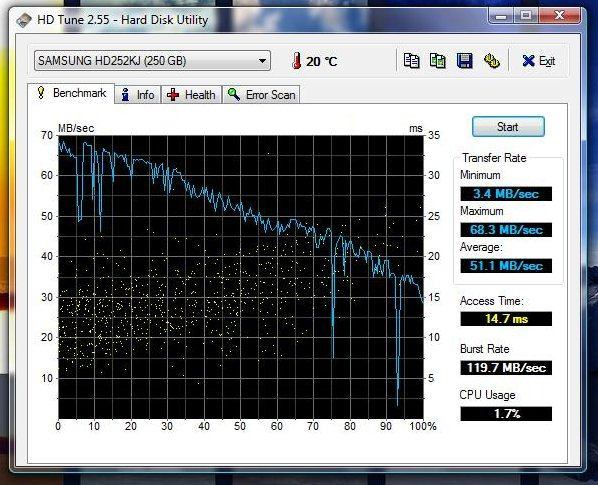The height and width of the screenshot is (485, 598).
Task: Click the 51.1 MB/sec average transfer rate field
Action: pos(506,266)
